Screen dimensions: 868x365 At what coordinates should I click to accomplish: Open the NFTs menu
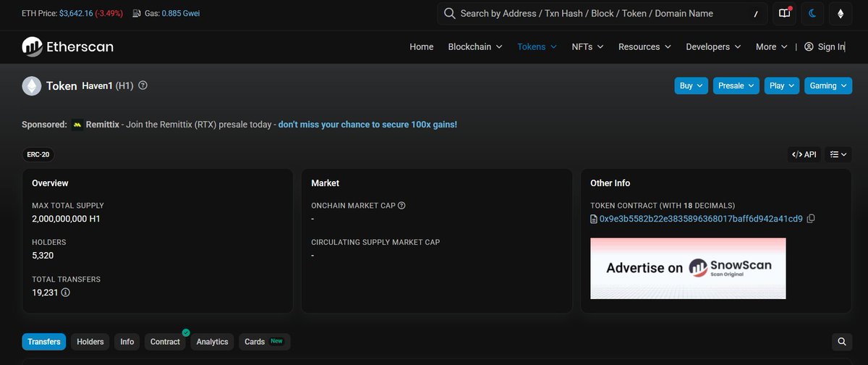coord(588,47)
